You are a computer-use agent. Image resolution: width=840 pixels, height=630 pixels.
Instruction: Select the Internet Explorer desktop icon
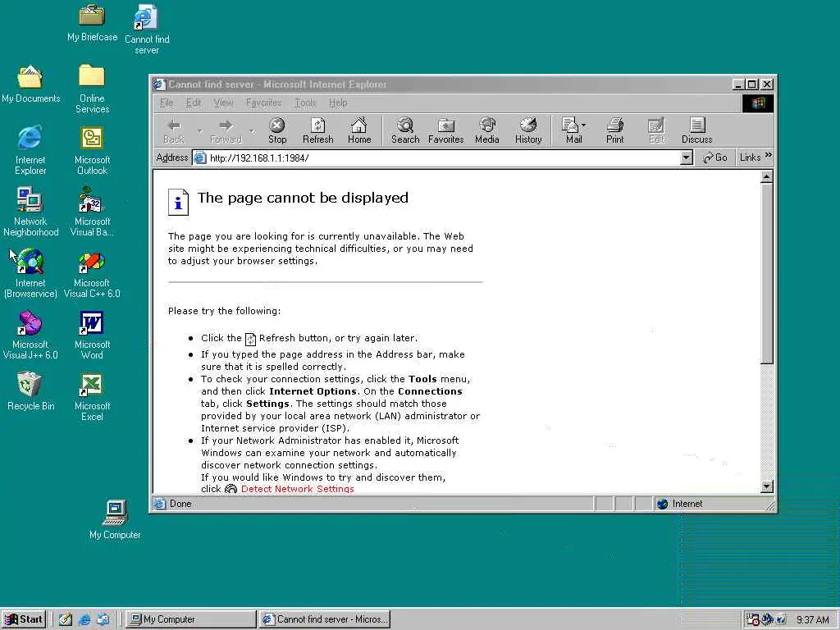pos(30,150)
